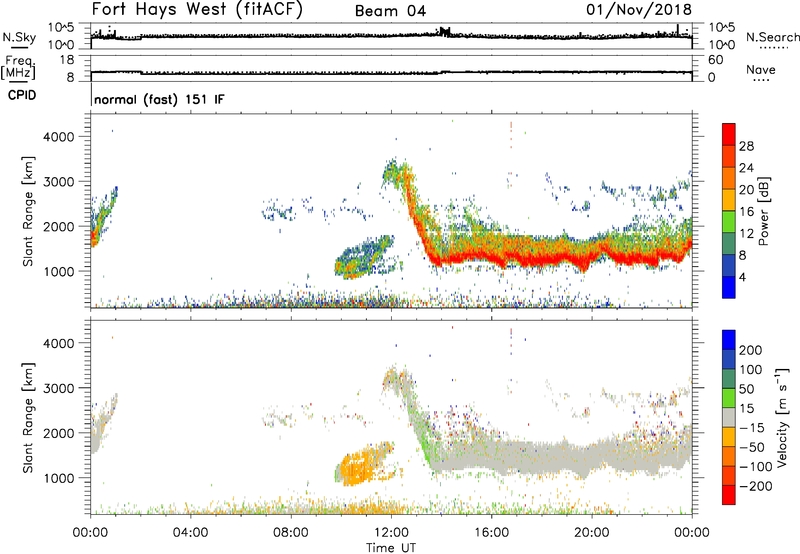The height and width of the screenshot is (554, 800).
Task: Click the "N.Search" legend label
Action: click(x=772, y=37)
